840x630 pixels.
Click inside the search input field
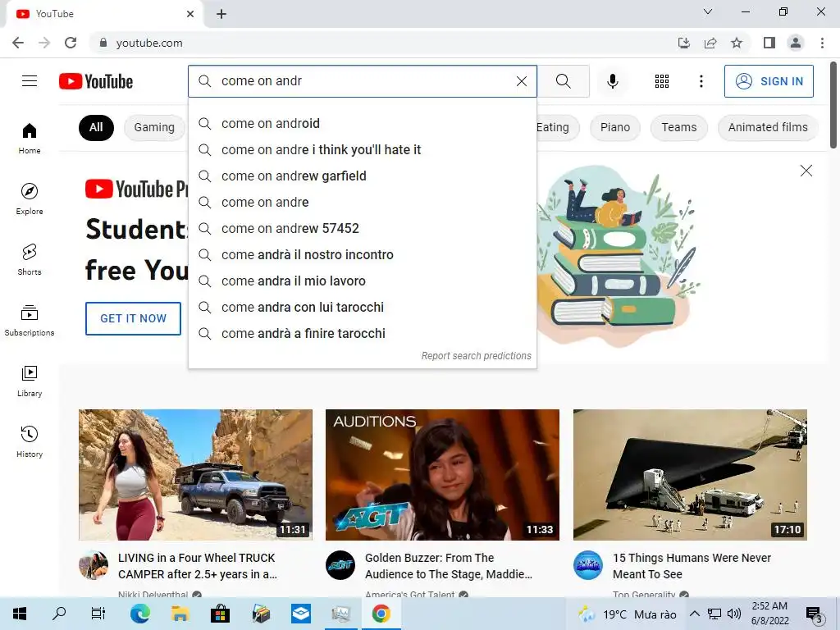364,81
